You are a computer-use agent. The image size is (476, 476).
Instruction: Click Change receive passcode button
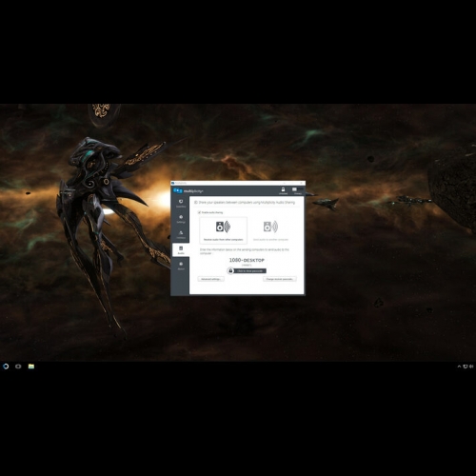click(280, 279)
